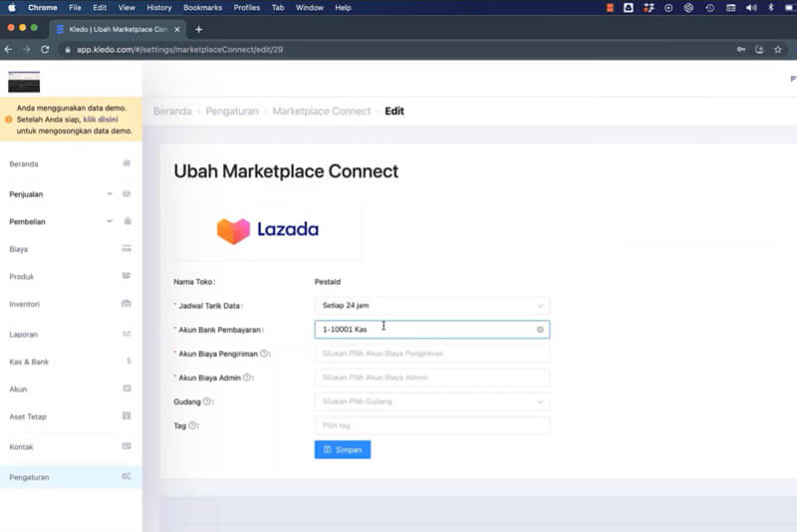
Task: Click the Tag selection field
Action: 432,425
